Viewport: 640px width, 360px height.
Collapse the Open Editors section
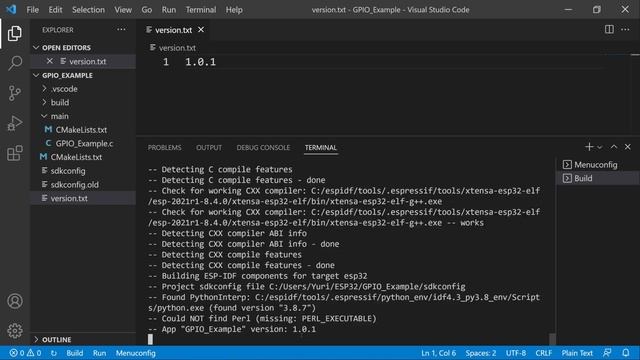(x=83, y=48)
